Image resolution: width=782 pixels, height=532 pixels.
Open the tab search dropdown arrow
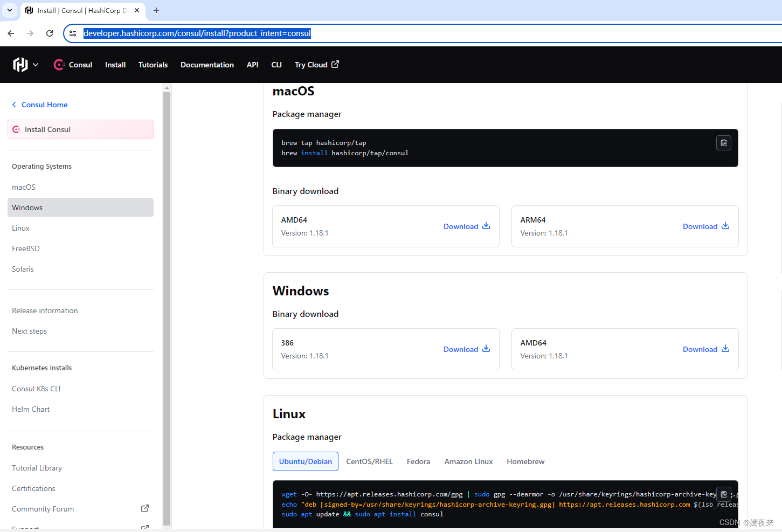click(10, 10)
